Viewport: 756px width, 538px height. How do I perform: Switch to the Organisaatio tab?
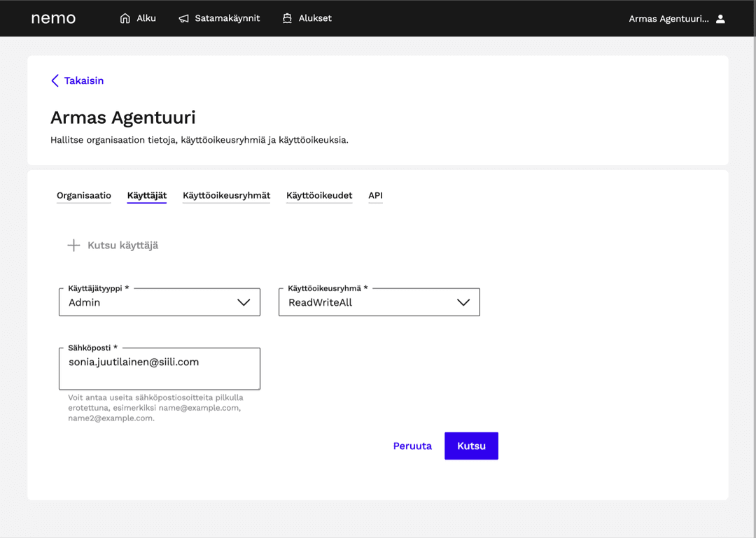pyautogui.click(x=84, y=196)
